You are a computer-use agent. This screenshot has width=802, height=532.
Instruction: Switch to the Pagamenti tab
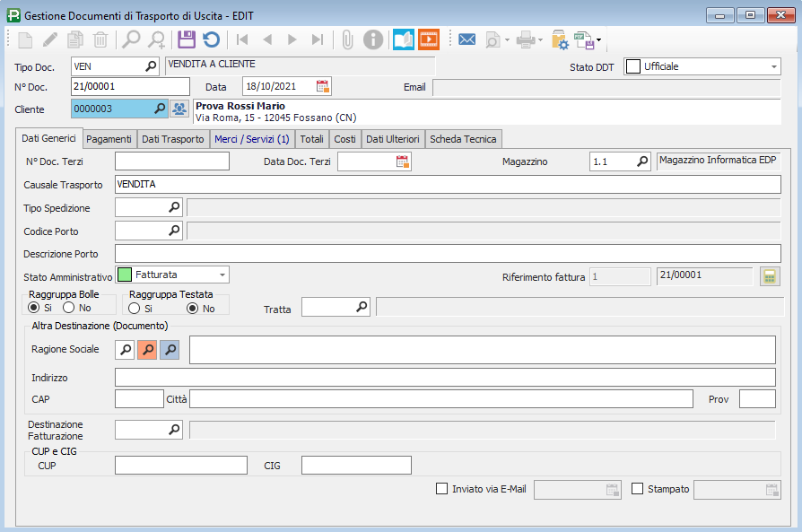coord(109,139)
